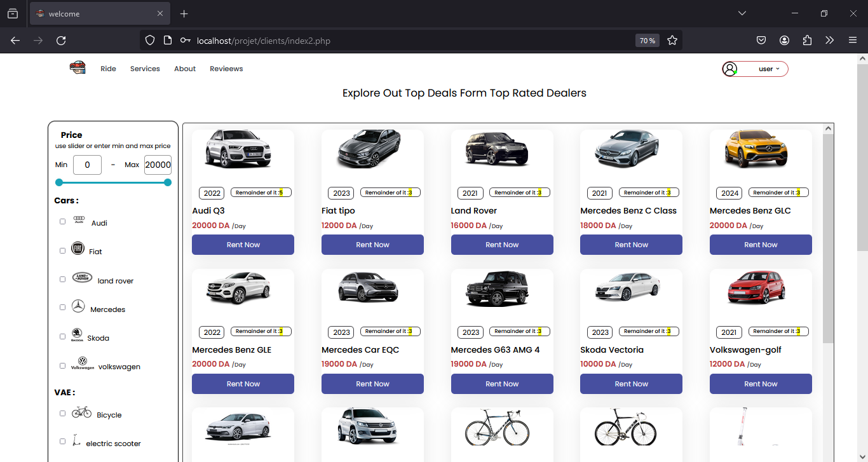
Task: Click the tracking protection shield icon
Action: [x=150, y=40]
